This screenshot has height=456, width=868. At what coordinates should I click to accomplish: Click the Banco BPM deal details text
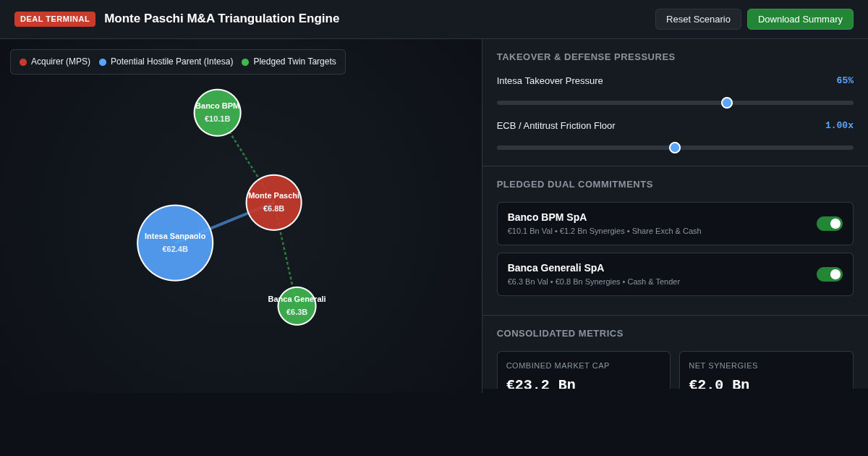click(x=605, y=231)
